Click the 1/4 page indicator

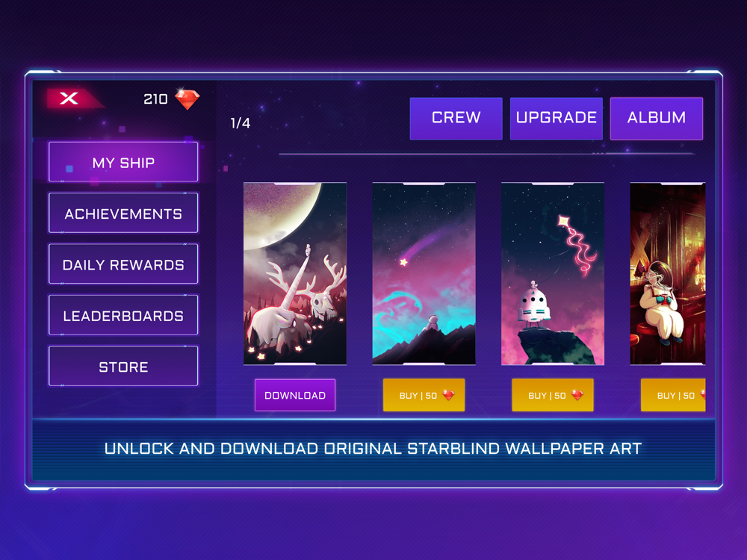[x=240, y=123]
